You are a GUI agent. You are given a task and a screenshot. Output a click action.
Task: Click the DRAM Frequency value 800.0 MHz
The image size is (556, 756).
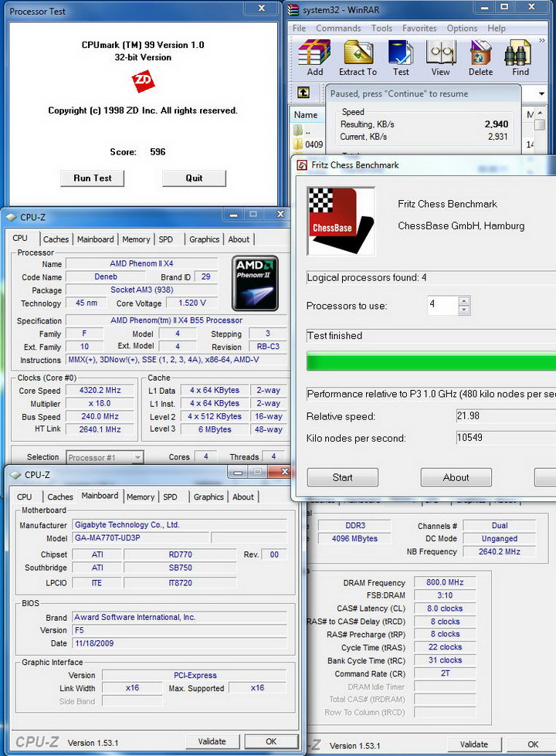(445, 582)
